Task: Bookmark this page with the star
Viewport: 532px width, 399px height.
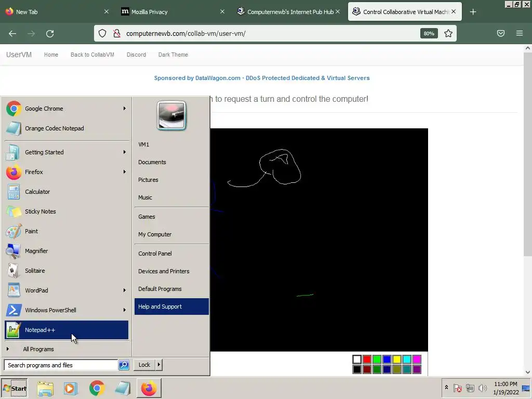Action: [x=448, y=33]
